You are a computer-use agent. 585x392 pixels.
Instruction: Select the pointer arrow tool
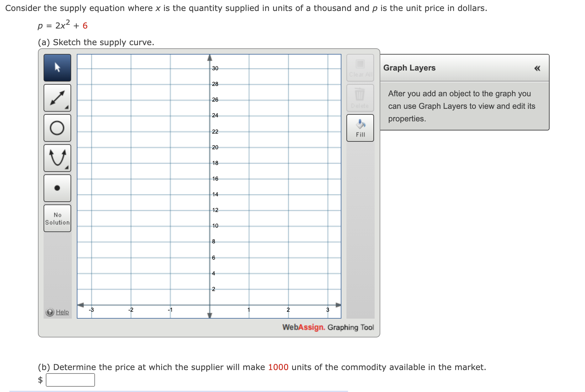57,68
